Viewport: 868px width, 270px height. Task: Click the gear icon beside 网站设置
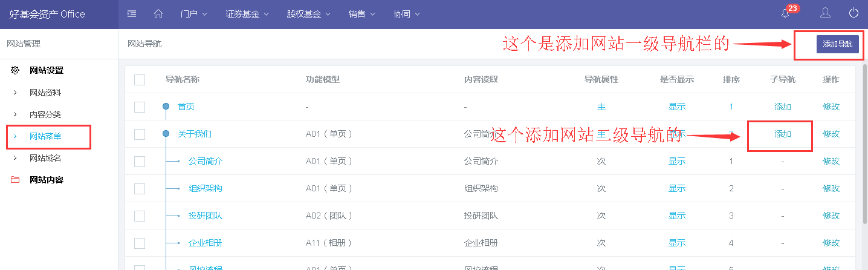[x=15, y=70]
